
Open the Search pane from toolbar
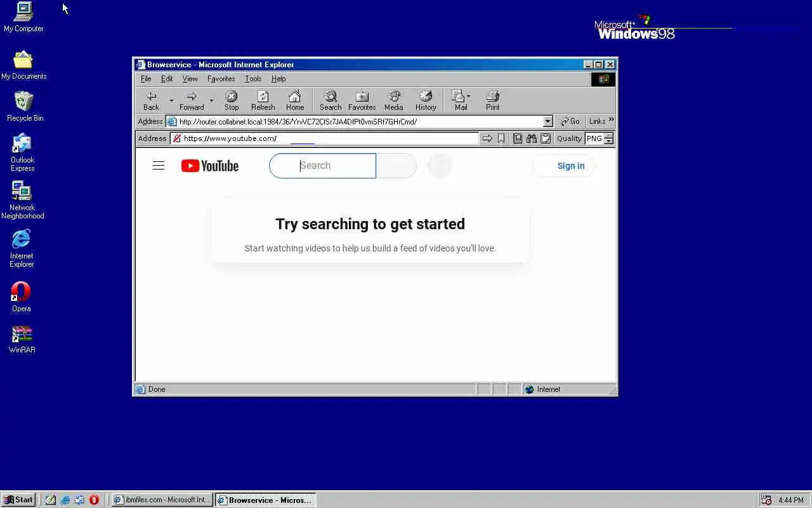click(x=331, y=100)
